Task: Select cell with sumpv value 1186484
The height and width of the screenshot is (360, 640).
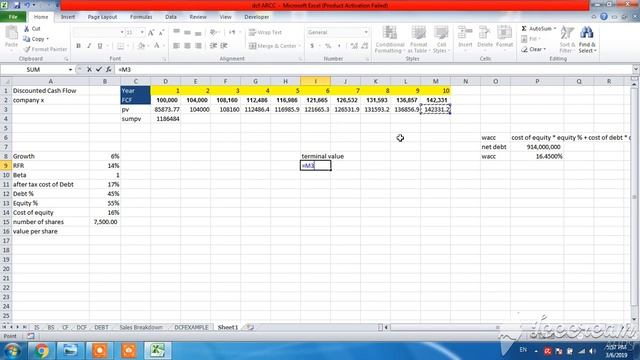Action: click(x=165, y=119)
